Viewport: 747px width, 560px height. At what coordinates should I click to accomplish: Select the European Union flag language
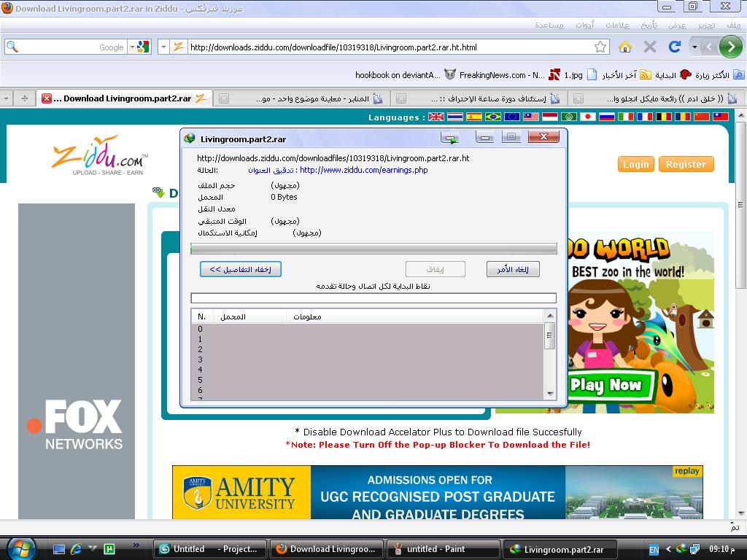click(x=511, y=117)
